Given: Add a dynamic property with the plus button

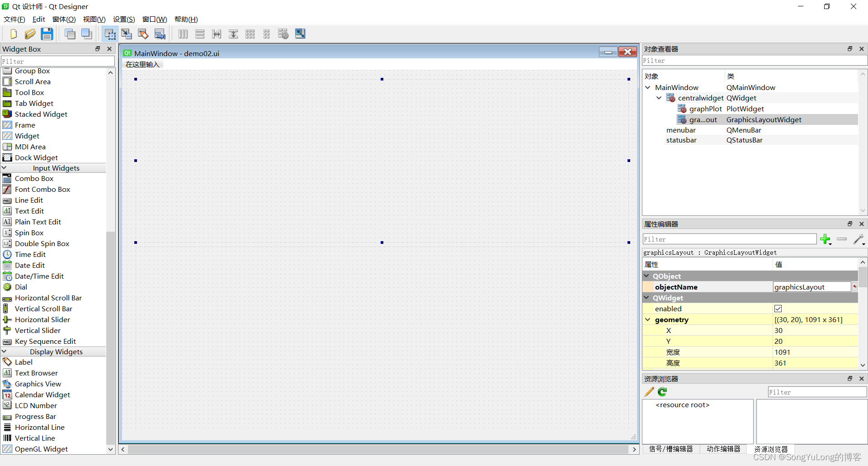Looking at the screenshot, I should pos(826,239).
